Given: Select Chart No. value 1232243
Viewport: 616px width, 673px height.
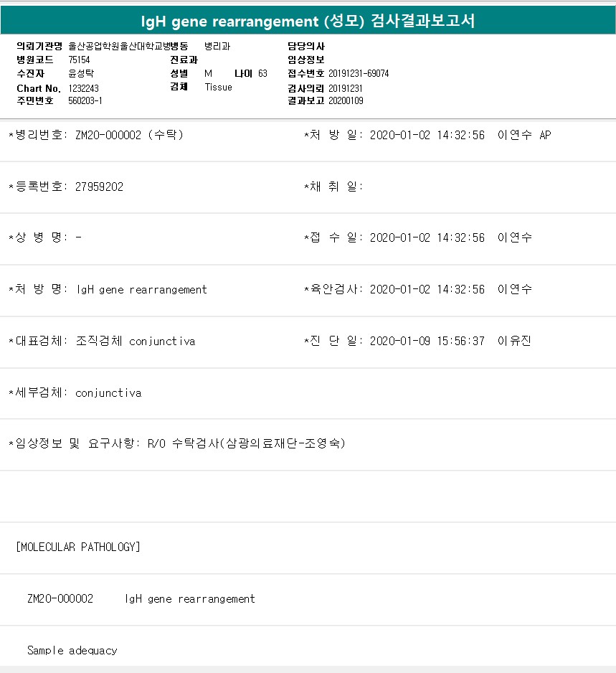Looking at the screenshot, I should coord(84,88).
